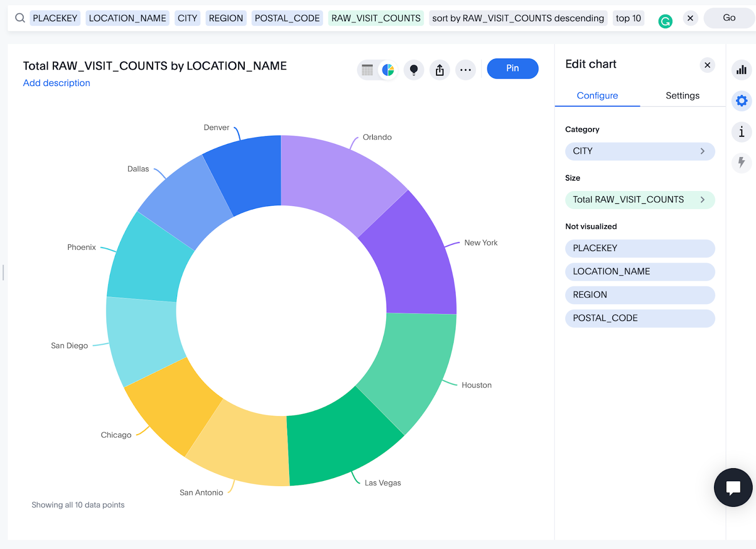
Task: Open the more options ellipsis menu
Action: point(465,70)
